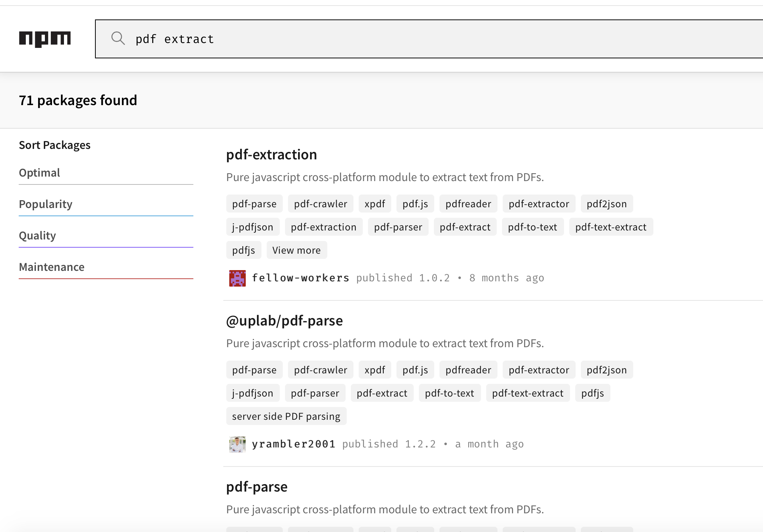Click the yrambler2001 publisher name
The height and width of the screenshot is (532, 763).
(294, 444)
